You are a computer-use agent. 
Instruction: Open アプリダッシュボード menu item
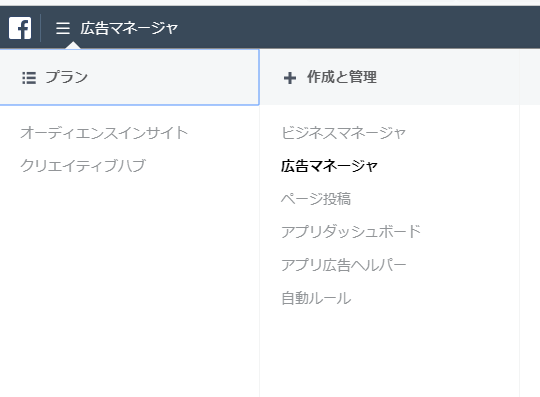(351, 231)
